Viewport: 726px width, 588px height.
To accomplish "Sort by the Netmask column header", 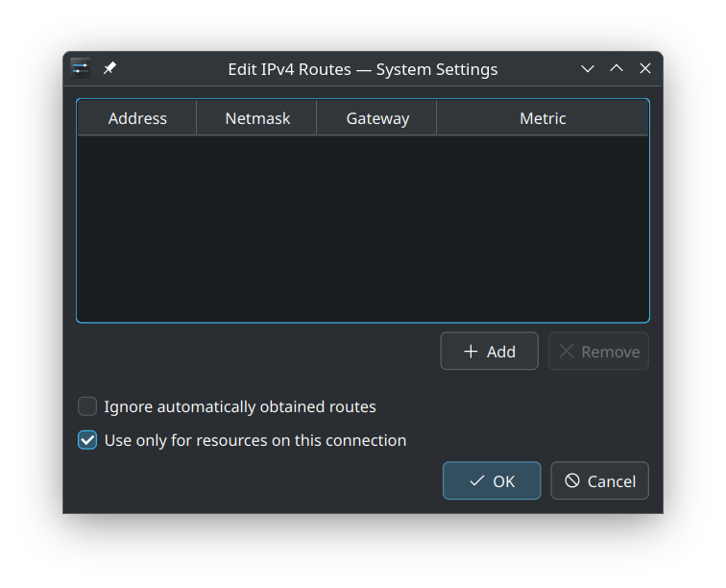I will coord(257,118).
